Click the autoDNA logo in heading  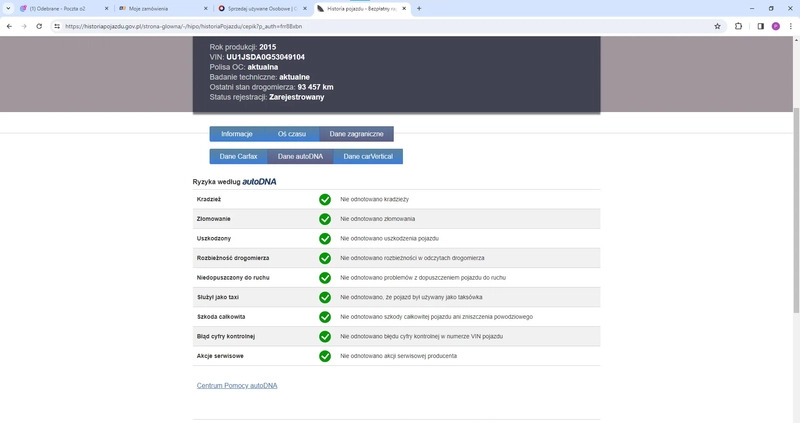(x=259, y=182)
